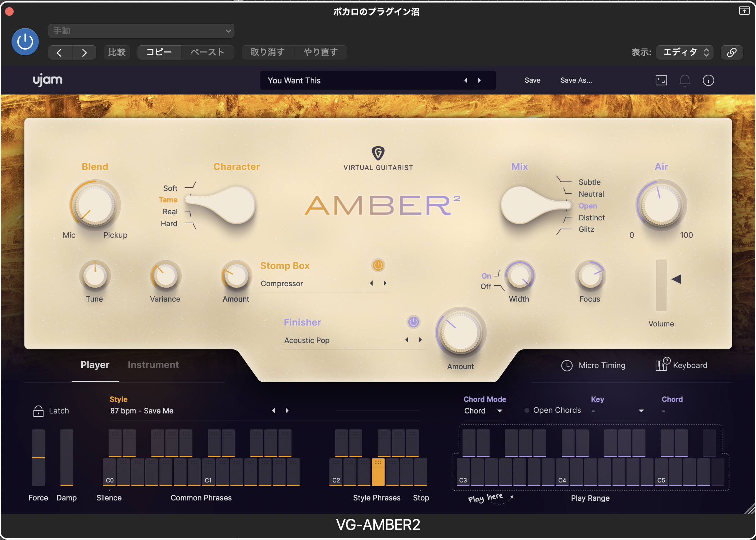
Task: Click the Finisher Amount knob
Action: 461,333
